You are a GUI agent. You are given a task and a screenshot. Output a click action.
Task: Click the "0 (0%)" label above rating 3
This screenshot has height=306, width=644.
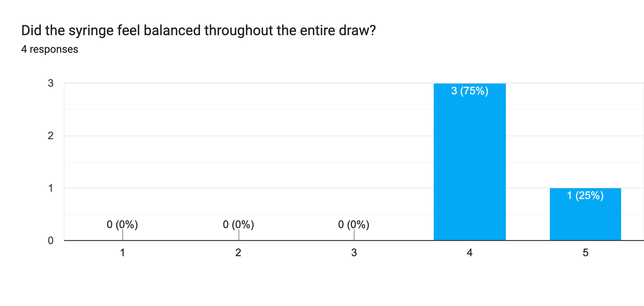pyautogui.click(x=354, y=225)
